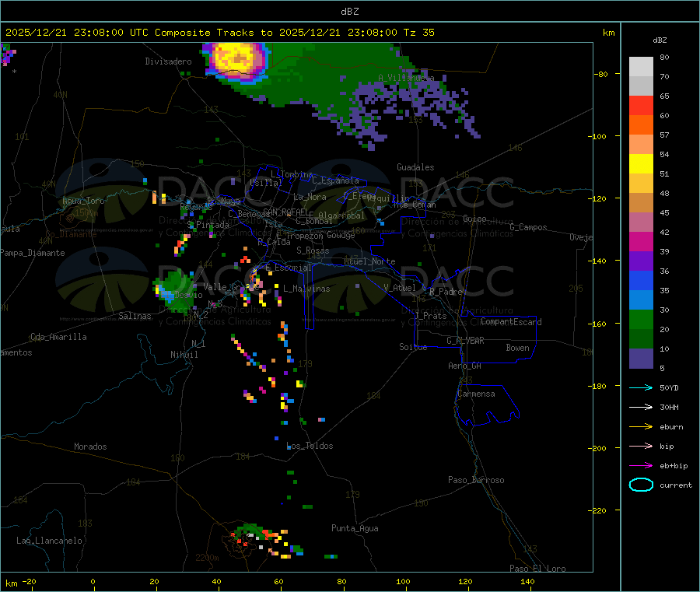Screen dimensions: 700x592
Task: Click the 'Los_Toldos' map label
Action: tap(310, 446)
